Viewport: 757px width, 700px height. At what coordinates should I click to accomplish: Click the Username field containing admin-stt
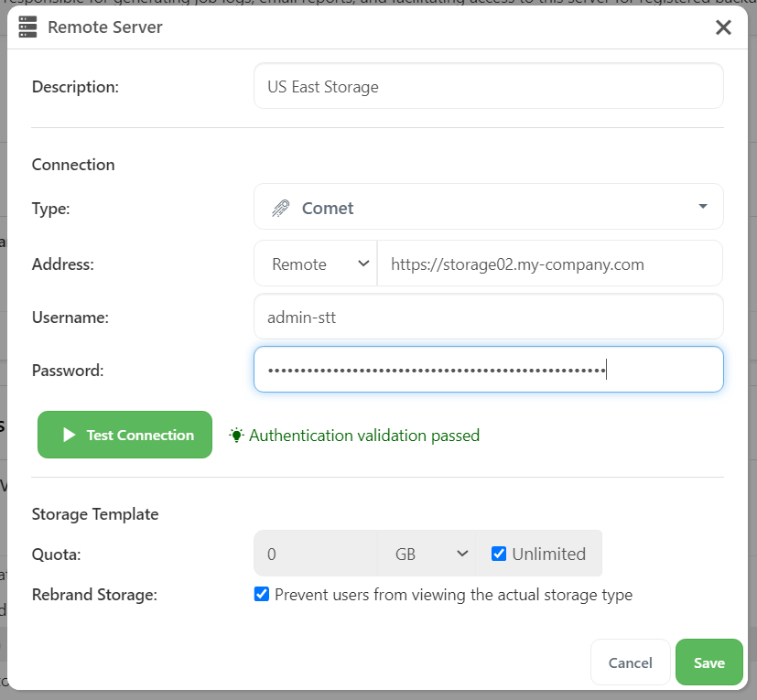point(488,318)
